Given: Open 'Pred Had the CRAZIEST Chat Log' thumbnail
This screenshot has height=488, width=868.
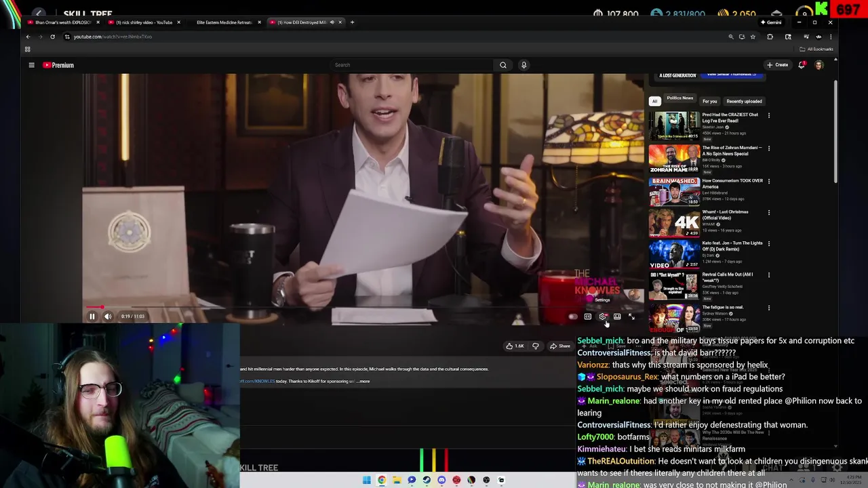Looking at the screenshot, I should point(674,126).
